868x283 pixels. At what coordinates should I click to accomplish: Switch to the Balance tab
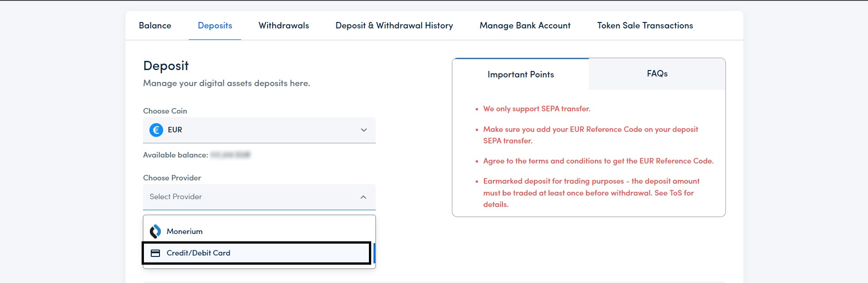(x=155, y=25)
